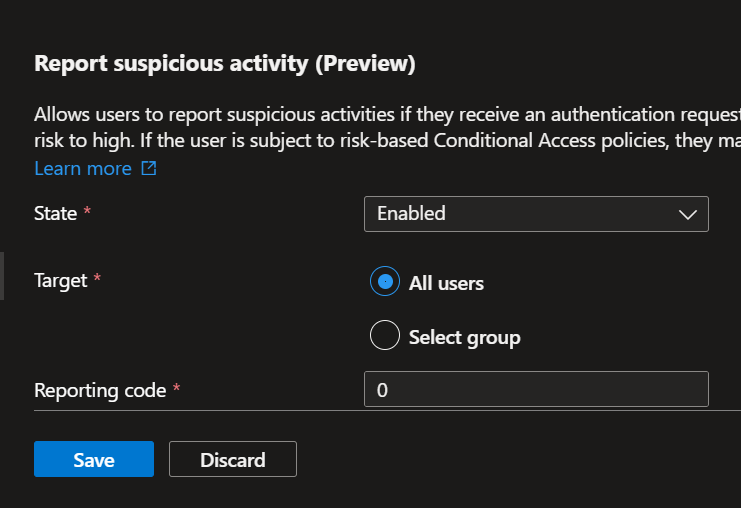Image resolution: width=741 pixels, height=508 pixels.
Task: Open the Learn more link
Action: [x=83, y=169]
